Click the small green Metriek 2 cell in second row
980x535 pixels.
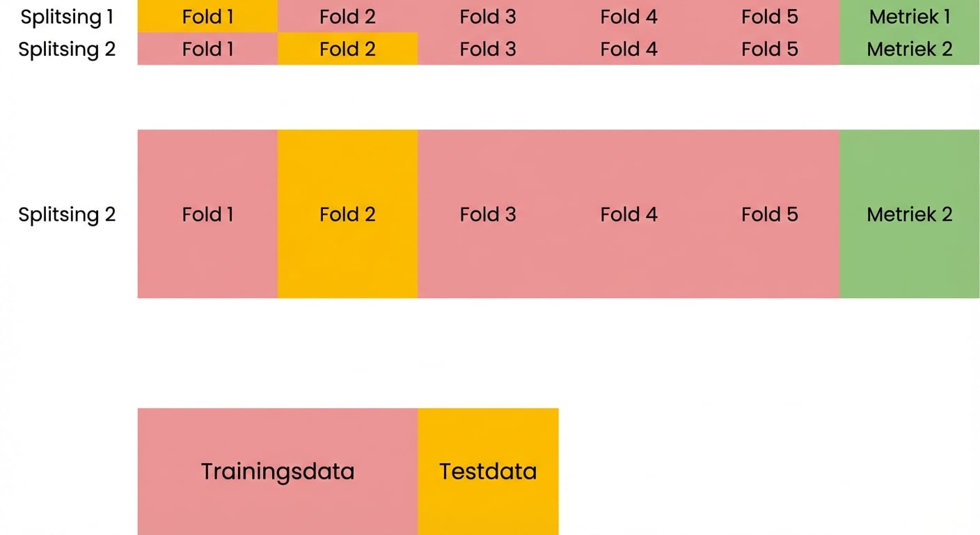[x=909, y=49]
